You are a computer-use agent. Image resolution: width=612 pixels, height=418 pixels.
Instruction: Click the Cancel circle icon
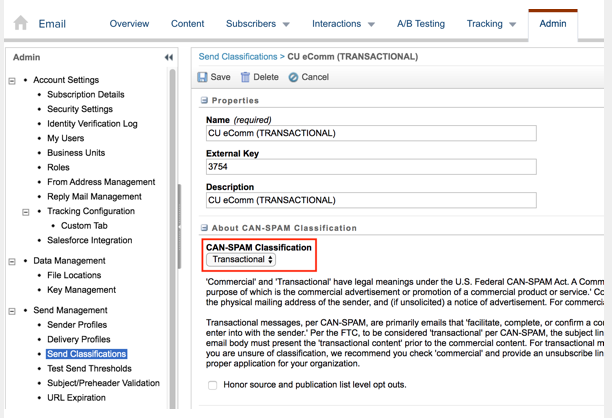[x=293, y=77]
